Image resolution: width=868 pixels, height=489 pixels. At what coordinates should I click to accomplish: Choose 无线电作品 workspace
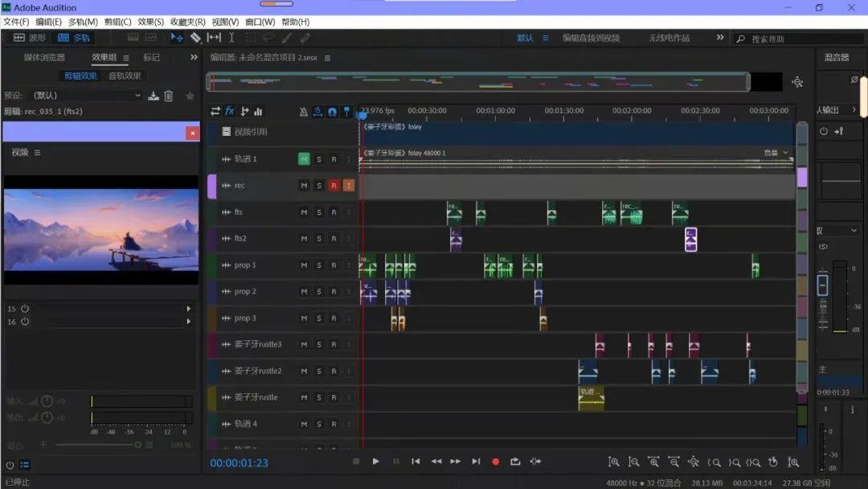click(x=669, y=38)
